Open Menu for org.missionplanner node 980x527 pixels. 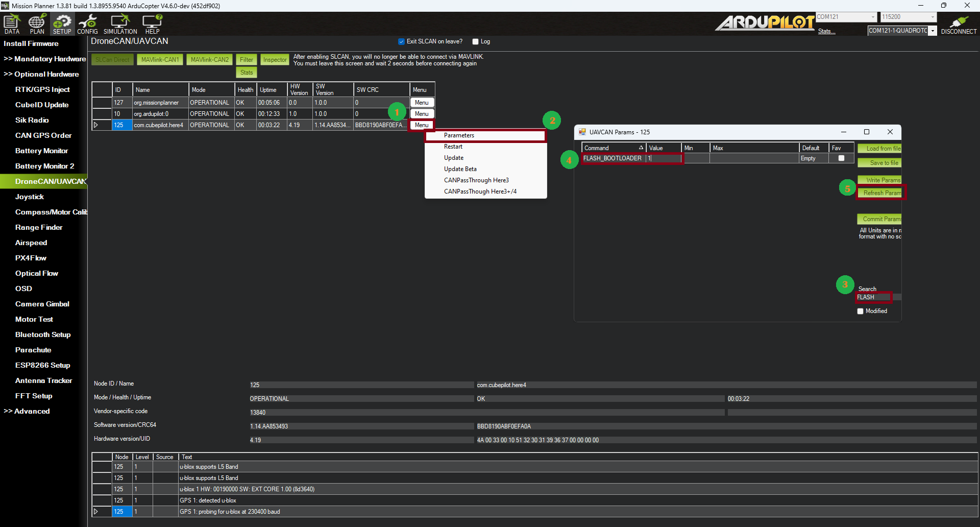(422, 103)
